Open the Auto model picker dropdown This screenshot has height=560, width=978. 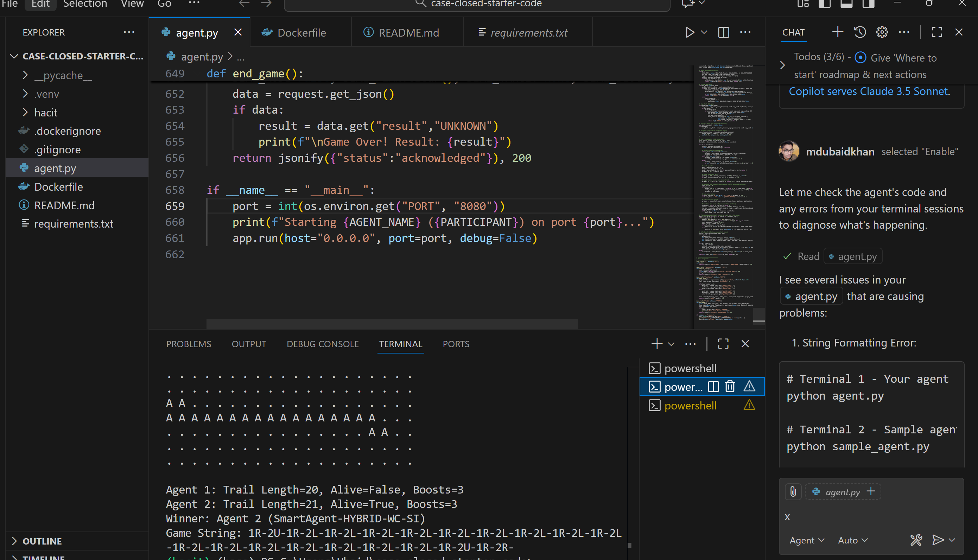click(852, 540)
